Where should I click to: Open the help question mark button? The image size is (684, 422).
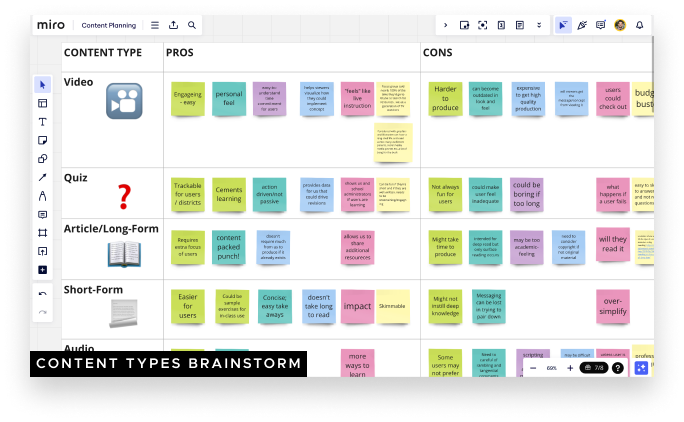tap(617, 368)
